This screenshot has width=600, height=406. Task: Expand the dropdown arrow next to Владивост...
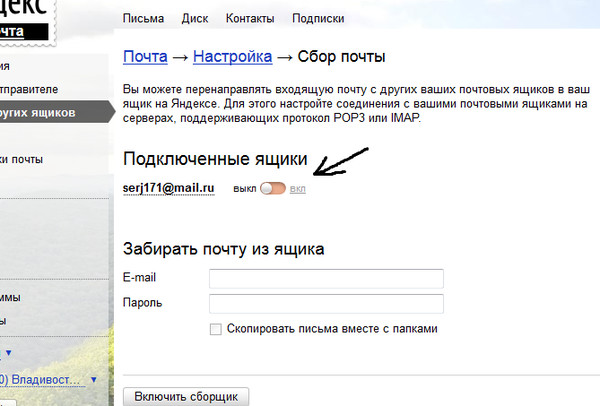coord(94,380)
